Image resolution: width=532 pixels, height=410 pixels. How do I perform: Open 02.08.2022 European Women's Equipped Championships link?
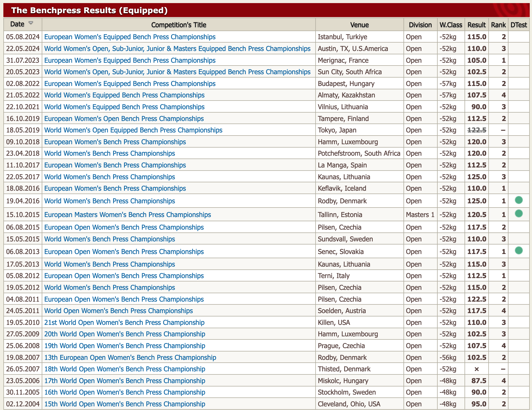(130, 84)
